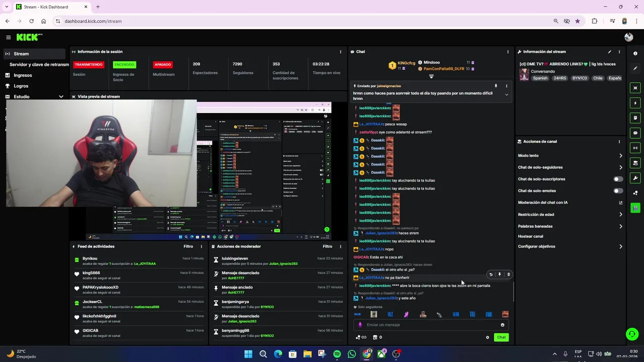Screen dimensions: 644x362
Task: Open the emoji picker in message box
Action: 502,325
